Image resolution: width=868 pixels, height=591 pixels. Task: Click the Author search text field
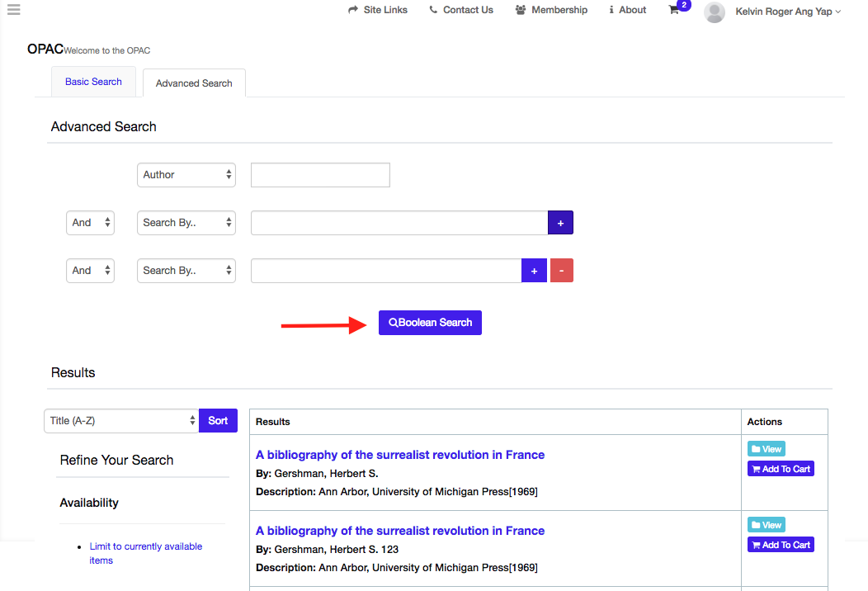(320, 175)
